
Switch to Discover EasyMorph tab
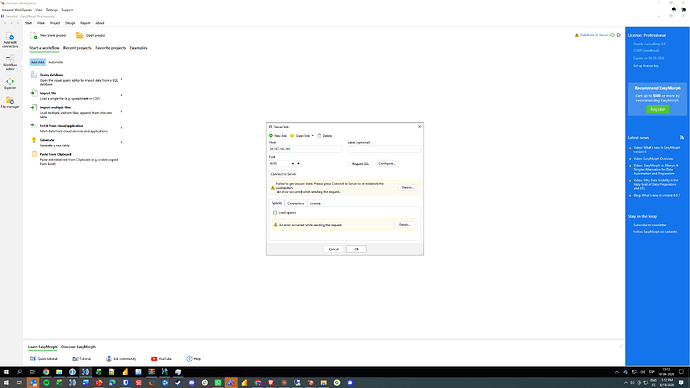click(x=78, y=347)
